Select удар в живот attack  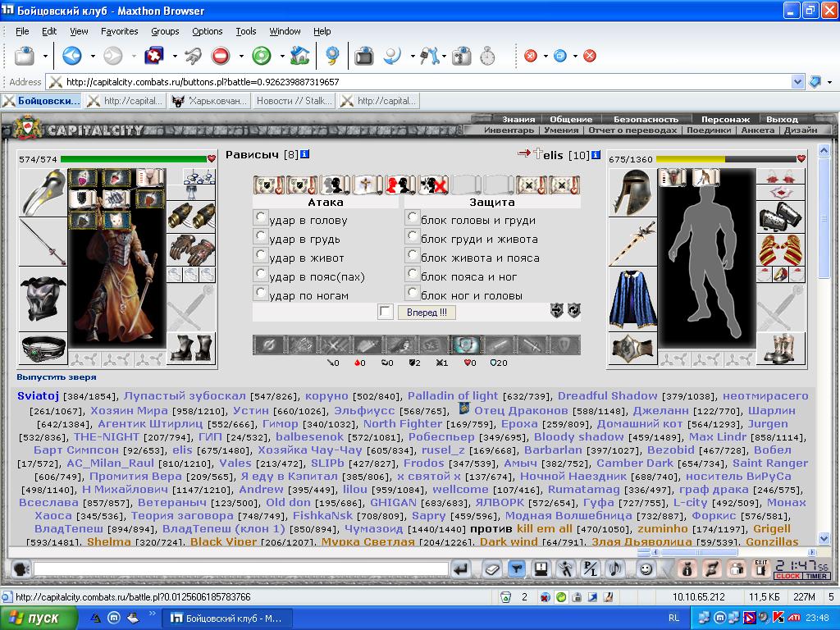pyautogui.click(x=260, y=254)
